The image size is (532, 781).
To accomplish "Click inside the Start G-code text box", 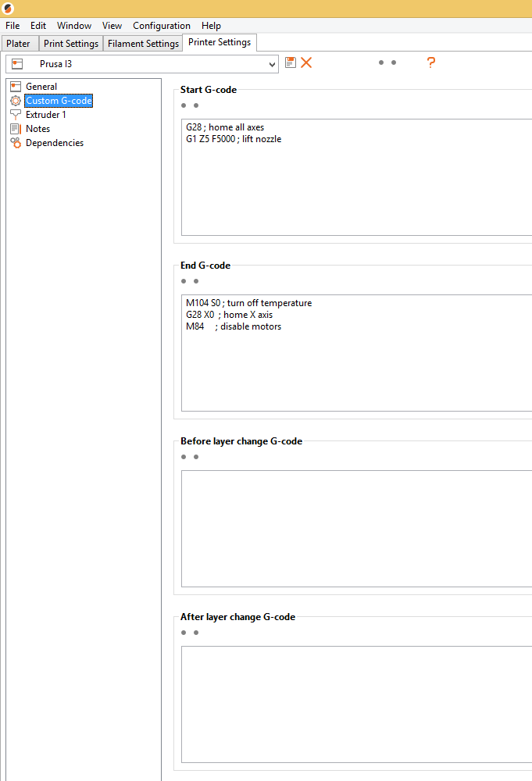I will [357, 177].
